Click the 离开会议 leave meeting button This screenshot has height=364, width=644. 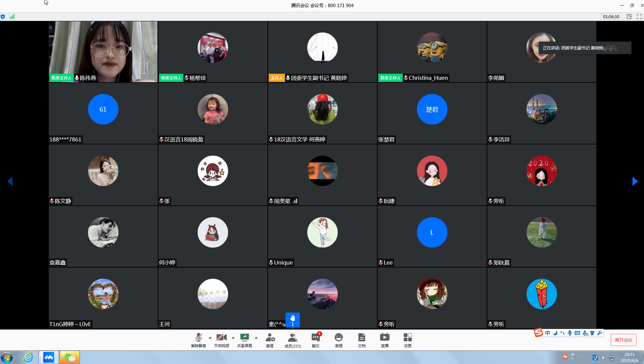tap(623, 340)
